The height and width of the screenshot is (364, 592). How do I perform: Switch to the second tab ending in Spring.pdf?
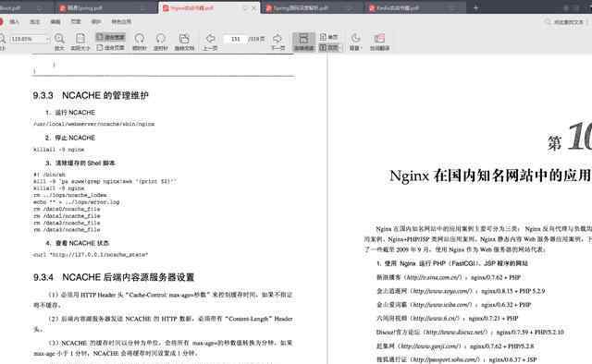tap(105, 7)
